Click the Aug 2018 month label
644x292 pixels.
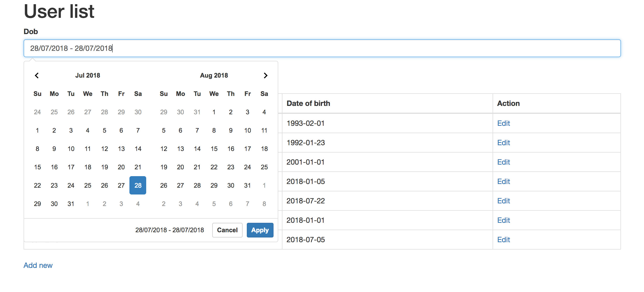pos(214,75)
